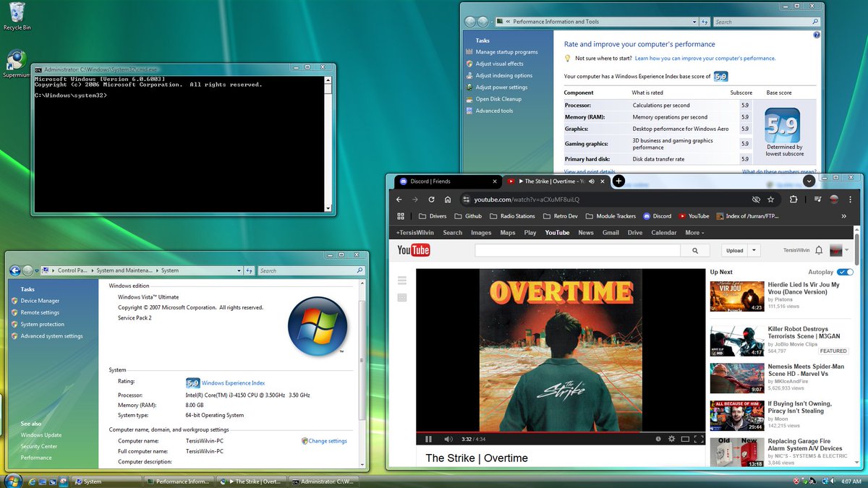This screenshot has width=868, height=488.
Task: Open video player settings gear
Action: 671,439
